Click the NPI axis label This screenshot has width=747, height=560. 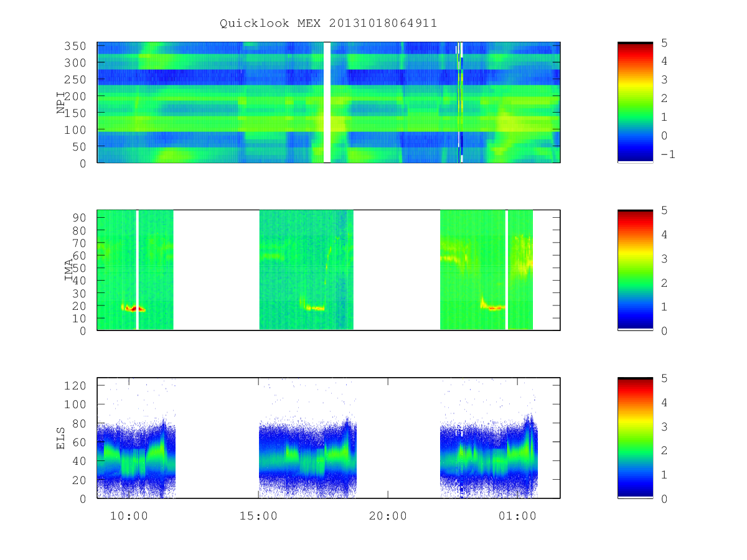pos(61,103)
